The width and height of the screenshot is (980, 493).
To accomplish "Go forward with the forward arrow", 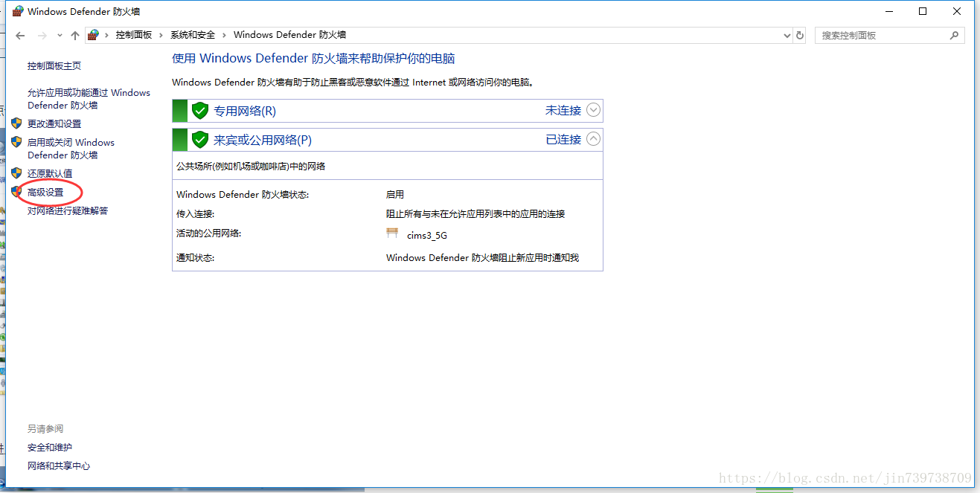I will point(42,35).
